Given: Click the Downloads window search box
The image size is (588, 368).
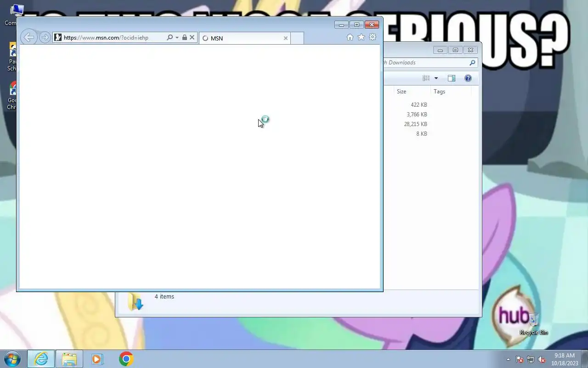Looking at the screenshot, I should 425,63.
